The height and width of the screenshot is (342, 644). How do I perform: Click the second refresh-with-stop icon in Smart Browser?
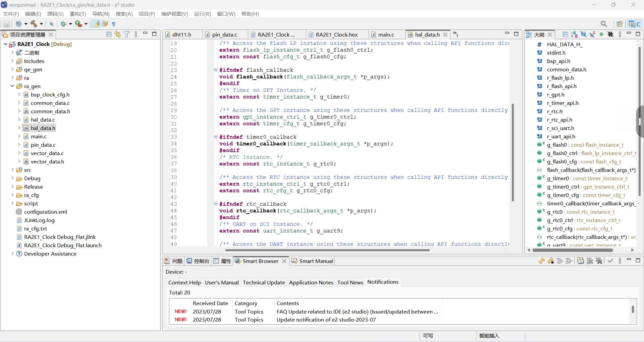pos(550,261)
